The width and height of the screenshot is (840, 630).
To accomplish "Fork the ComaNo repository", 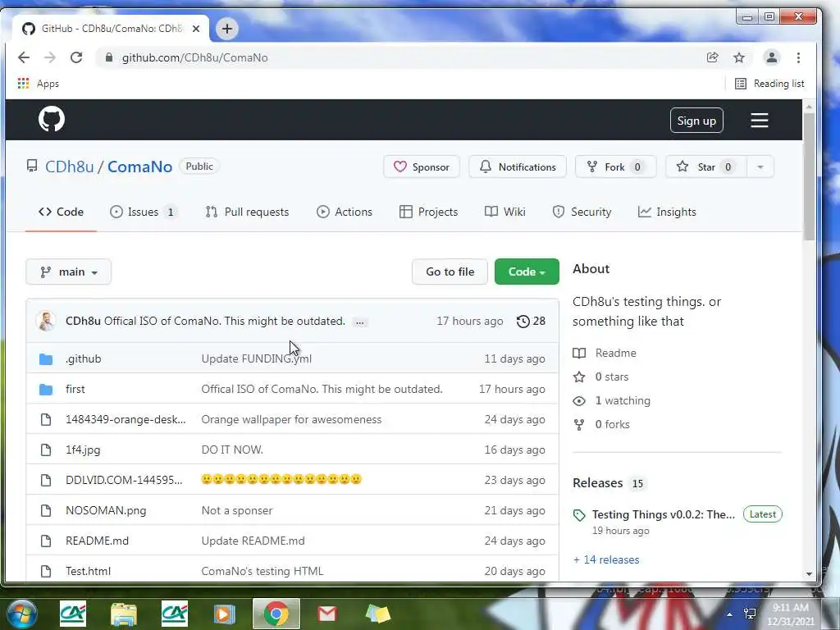I will (615, 167).
